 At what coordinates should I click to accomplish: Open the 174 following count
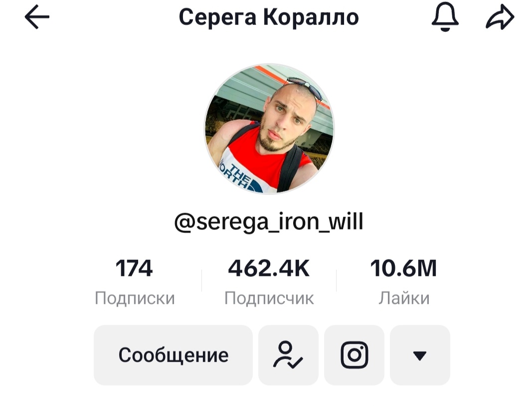tap(134, 268)
